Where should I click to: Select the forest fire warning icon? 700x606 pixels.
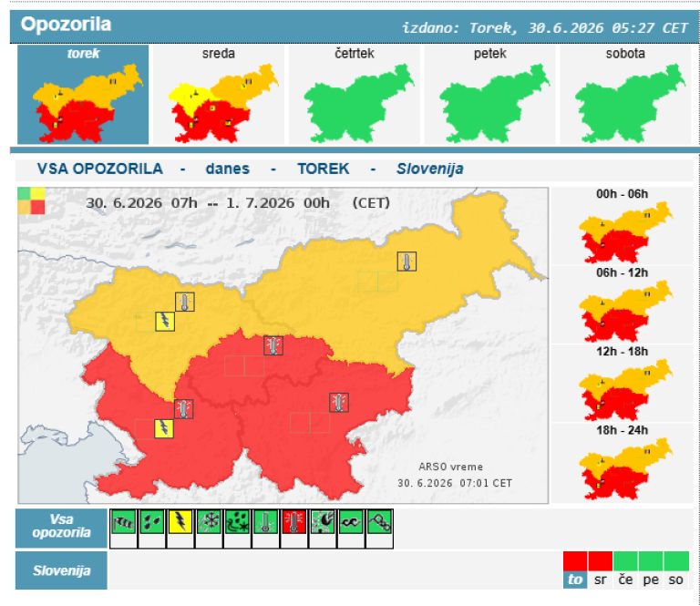tap(323, 521)
